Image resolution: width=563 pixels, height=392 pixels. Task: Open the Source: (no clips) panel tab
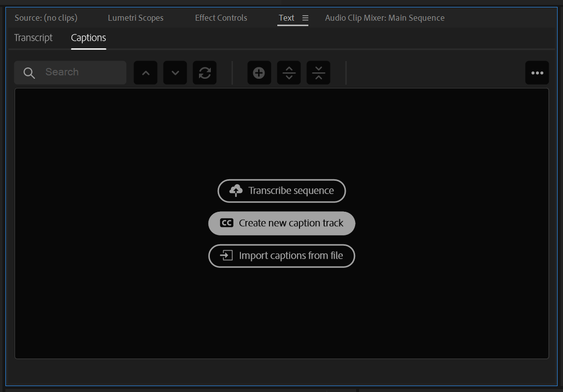(x=46, y=18)
